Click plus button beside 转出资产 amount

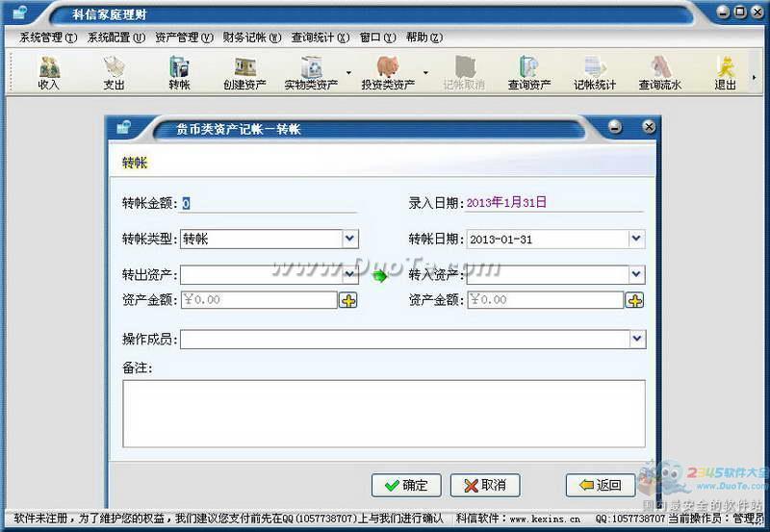(x=348, y=300)
